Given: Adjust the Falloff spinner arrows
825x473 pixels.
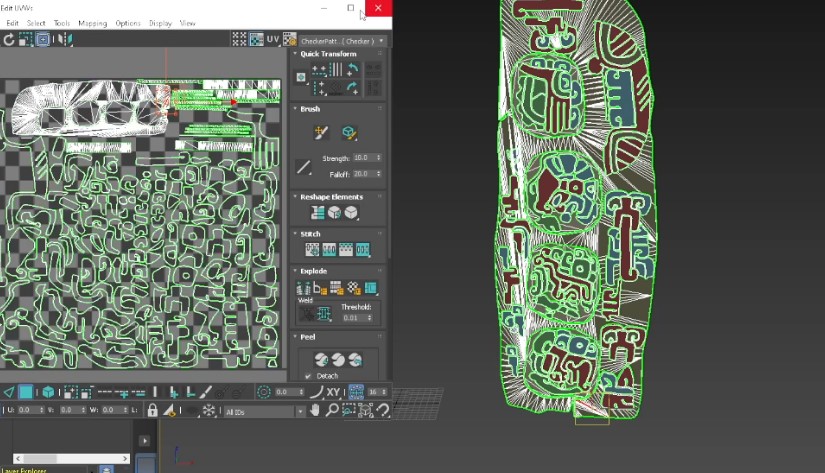Looking at the screenshot, I should (379, 174).
